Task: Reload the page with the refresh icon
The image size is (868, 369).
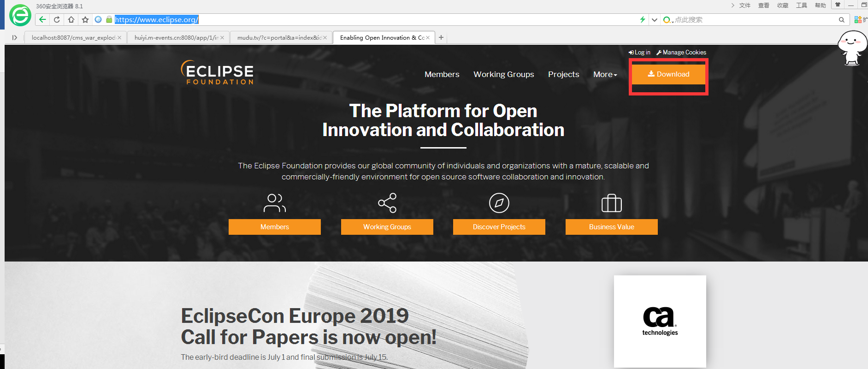Action: point(57,19)
